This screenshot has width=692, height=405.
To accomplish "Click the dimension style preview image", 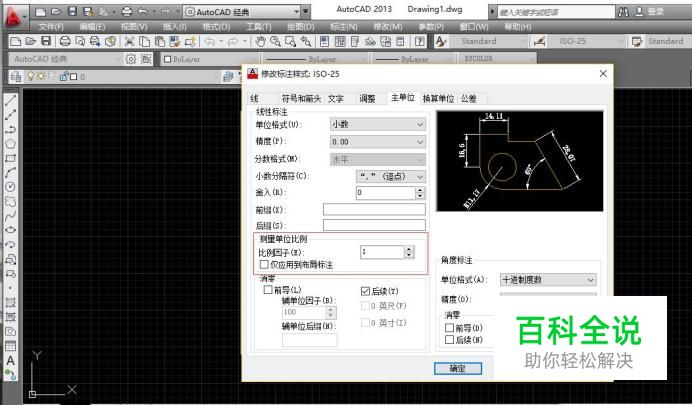I will click(519, 161).
